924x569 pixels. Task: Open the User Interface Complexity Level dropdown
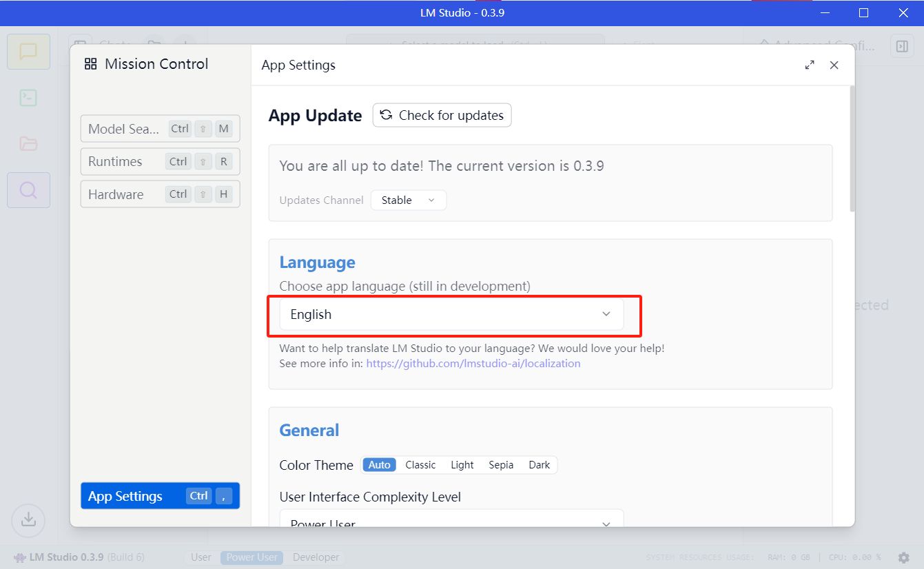tap(451, 519)
